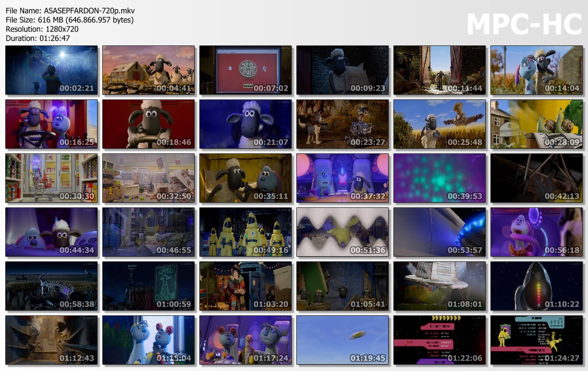
Task: Click the snail thumbnail at 00:28:09
Action: (x=537, y=124)
